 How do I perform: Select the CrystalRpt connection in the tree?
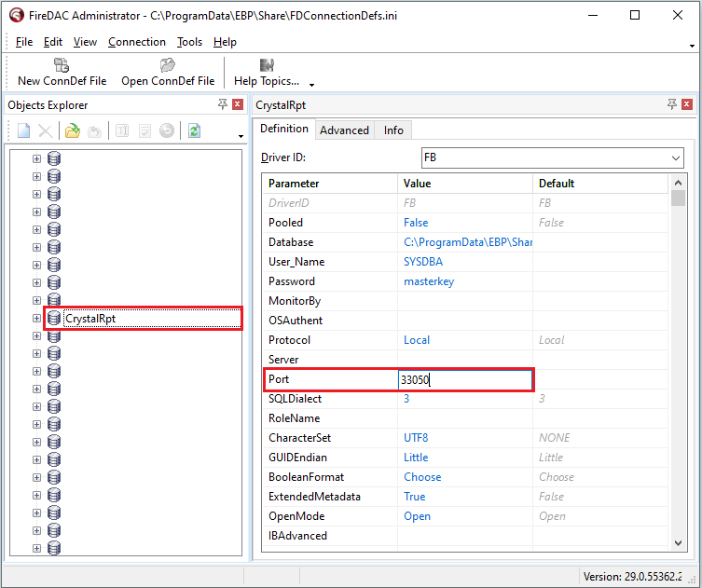[x=90, y=319]
